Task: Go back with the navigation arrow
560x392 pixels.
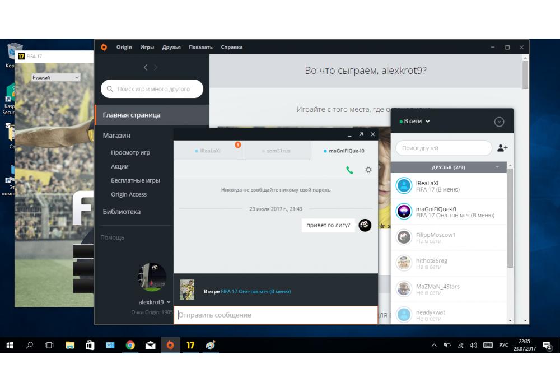Action: tap(146, 67)
